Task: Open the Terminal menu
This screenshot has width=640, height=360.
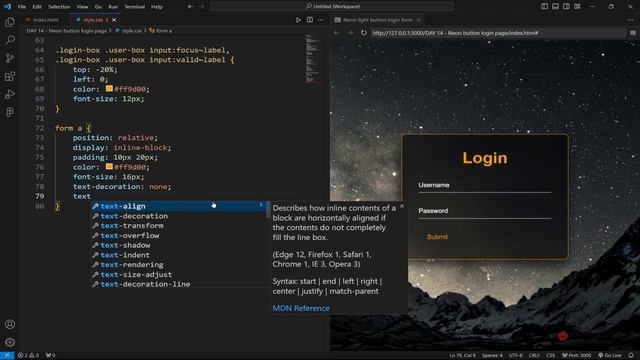Action: coord(135,7)
